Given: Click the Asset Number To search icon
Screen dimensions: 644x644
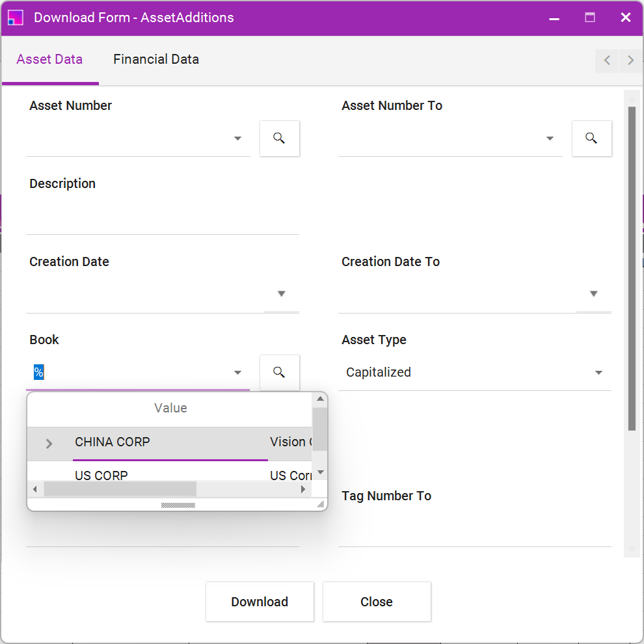Looking at the screenshot, I should tap(591, 138).
